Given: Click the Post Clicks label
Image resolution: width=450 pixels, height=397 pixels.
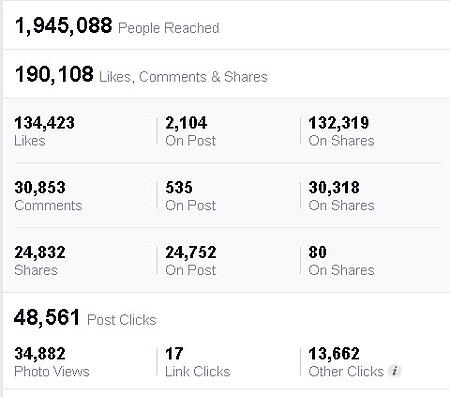Looking at the screenshot, I should [122, 320].
